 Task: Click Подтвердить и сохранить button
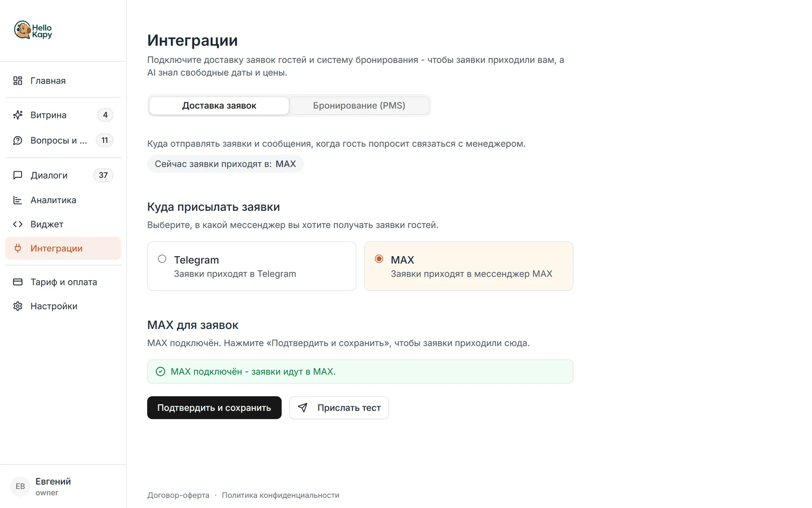pos(214,407)
